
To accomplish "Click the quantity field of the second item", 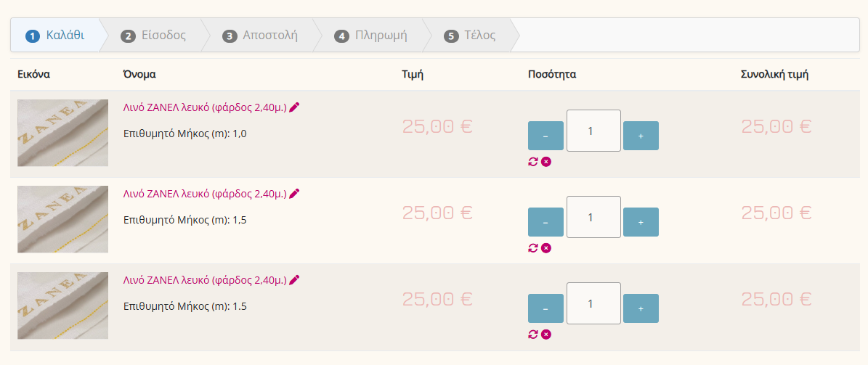I will pos(593,217).
